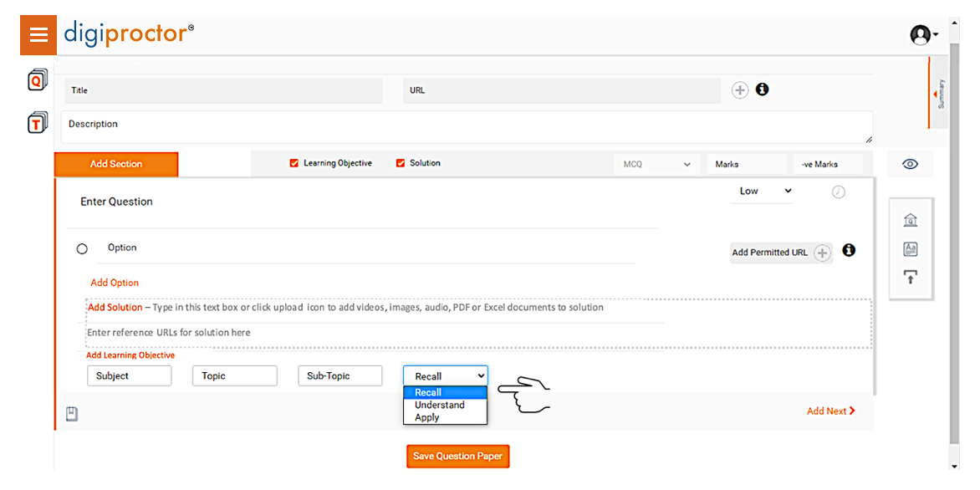Toggle the preview eye icon
This screenshot has height=490, width=980.
click(911, 165)
